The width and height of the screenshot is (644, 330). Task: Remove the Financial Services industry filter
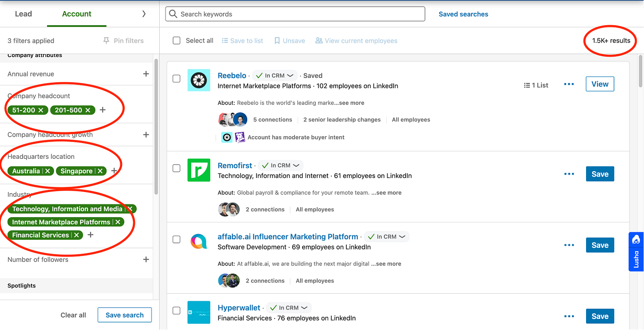pyautogui.click(x=77, y=235)
